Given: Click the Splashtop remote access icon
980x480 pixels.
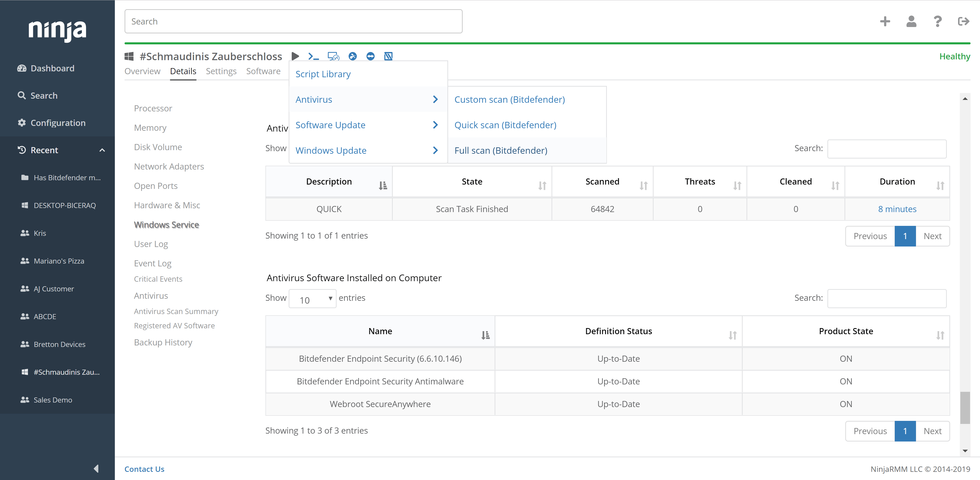Looking at the screenshot, I should (x=353, y=56).
